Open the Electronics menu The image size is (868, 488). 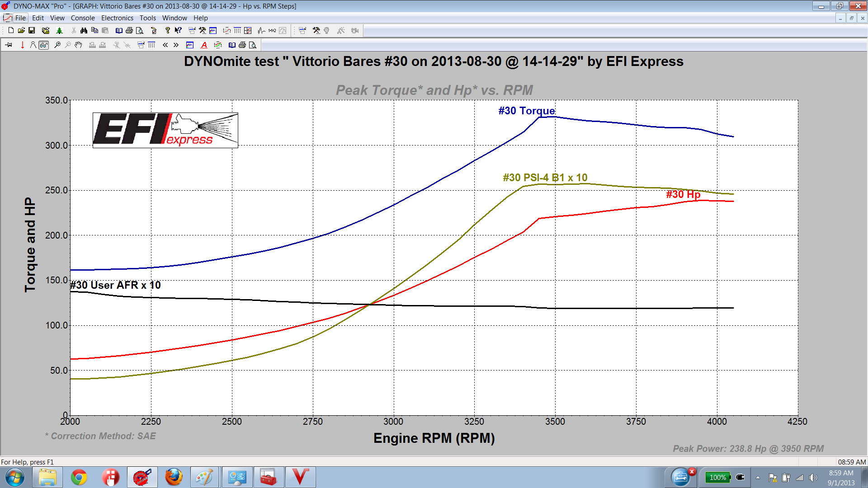pyautogui.click(x=117, y=18)
